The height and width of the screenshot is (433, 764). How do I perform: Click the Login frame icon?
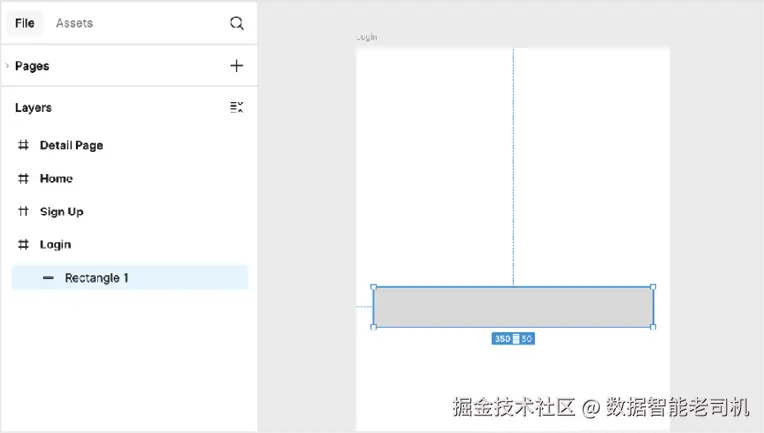point(23,245)
